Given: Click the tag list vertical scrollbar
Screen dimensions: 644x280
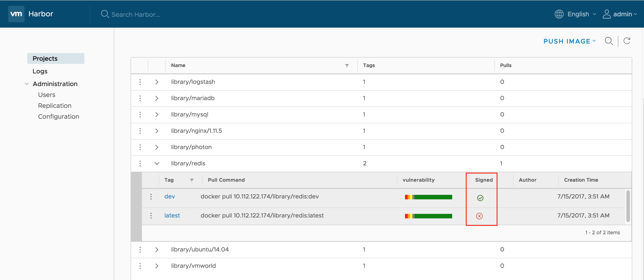Looking at the screenshot, I should click(628, 206).
